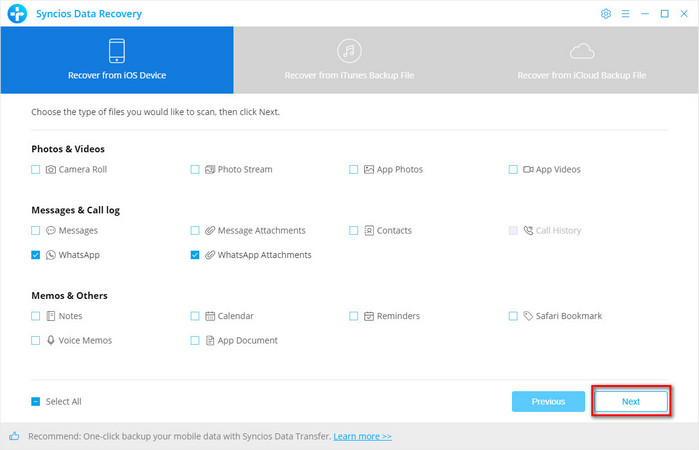Image resolution: width=699 pixels, height=450 pixels.
Task: Click the App Photos picture icon
Action: [369, 169]
